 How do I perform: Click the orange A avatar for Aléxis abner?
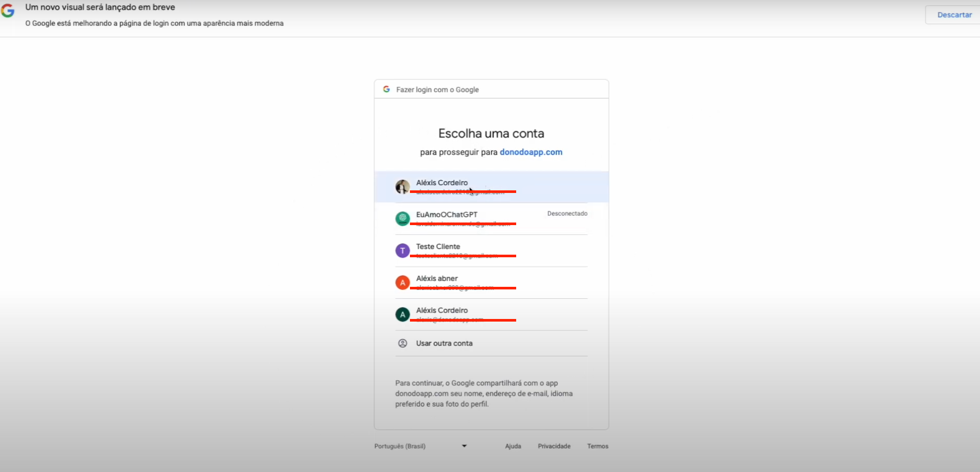[402, 283]
